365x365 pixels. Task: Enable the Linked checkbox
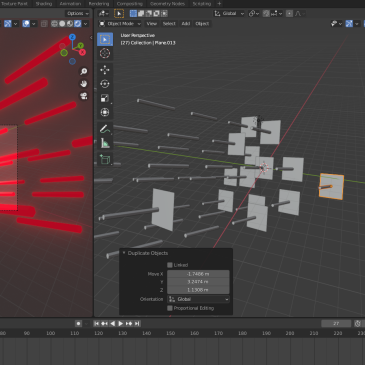click(170, 265)
